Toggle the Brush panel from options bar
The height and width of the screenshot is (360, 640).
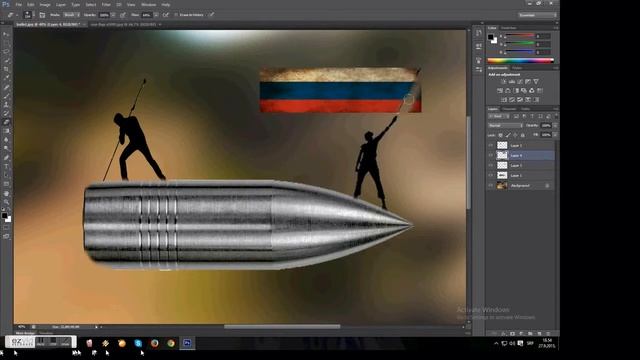[x=42, y=15]
